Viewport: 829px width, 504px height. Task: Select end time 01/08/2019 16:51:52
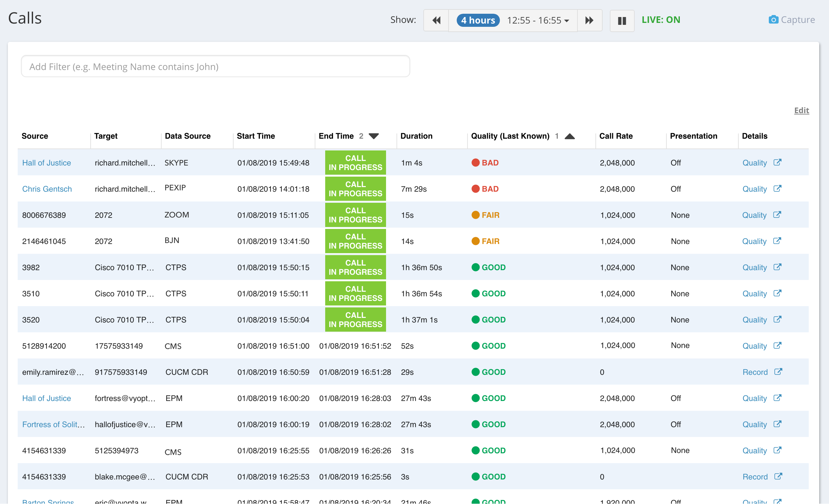355,346
